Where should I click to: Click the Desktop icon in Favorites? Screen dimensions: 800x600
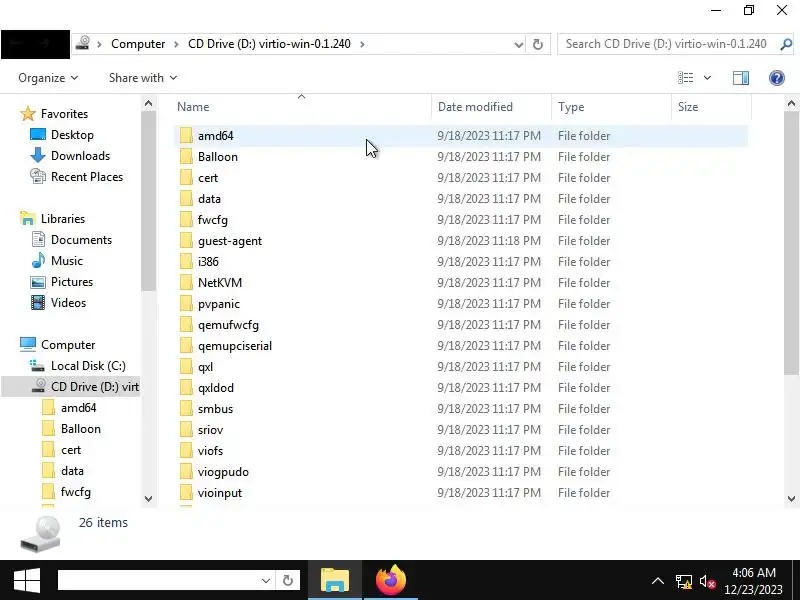pyautogui.click(x=38, y=135)
